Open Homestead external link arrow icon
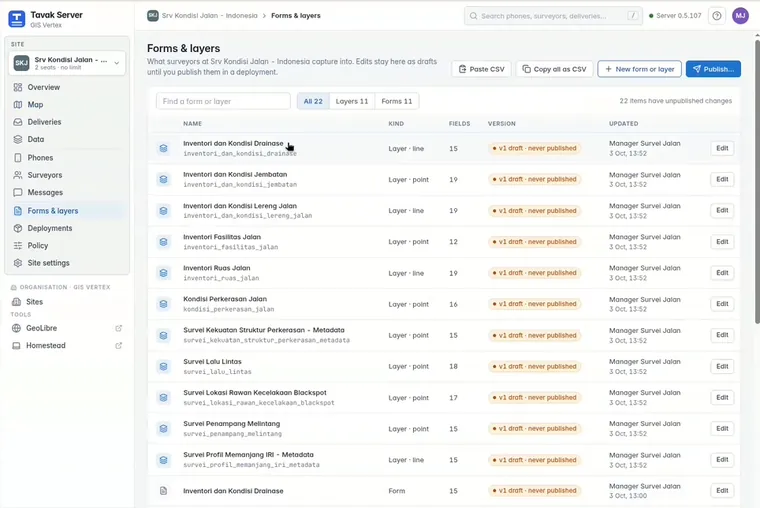This screenshot has width=760, height=508. 118,346
